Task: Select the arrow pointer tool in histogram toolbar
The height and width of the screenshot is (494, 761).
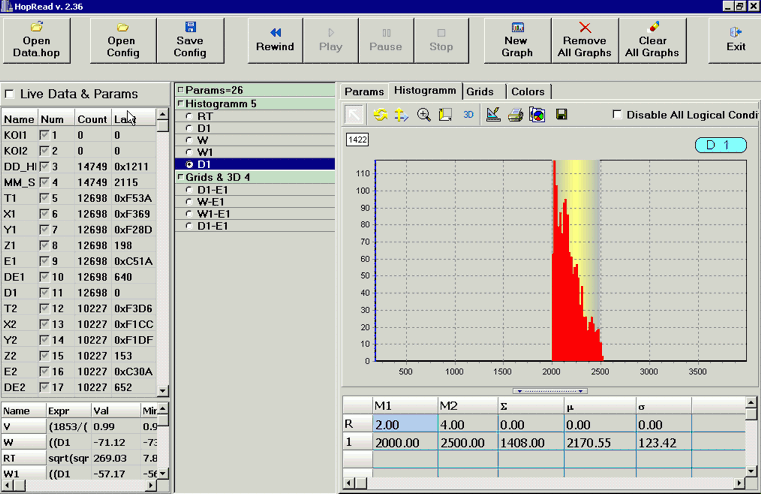Action: pyautogui.click(x=355, y=115)
